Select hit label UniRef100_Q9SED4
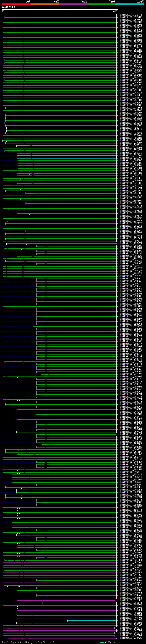 (x=131, y=168)
